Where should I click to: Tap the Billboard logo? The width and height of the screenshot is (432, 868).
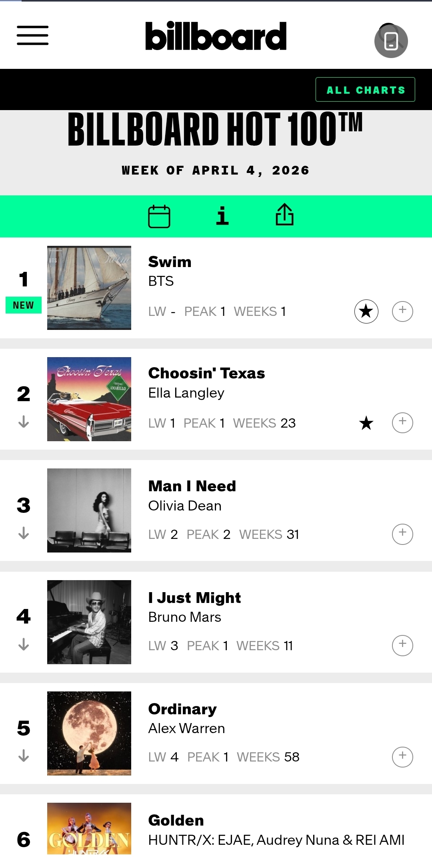[x=216, y=36]
